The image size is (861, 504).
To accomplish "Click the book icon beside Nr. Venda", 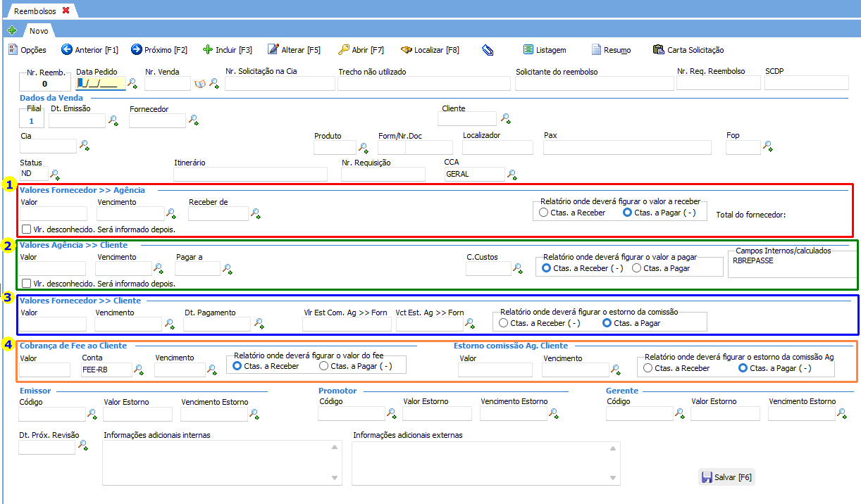I will tap(199, 84).
